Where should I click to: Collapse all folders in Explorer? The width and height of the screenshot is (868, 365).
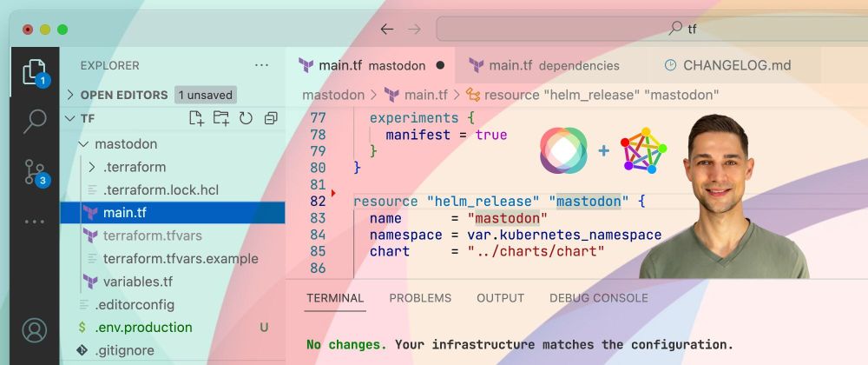[x=271, y=118]
